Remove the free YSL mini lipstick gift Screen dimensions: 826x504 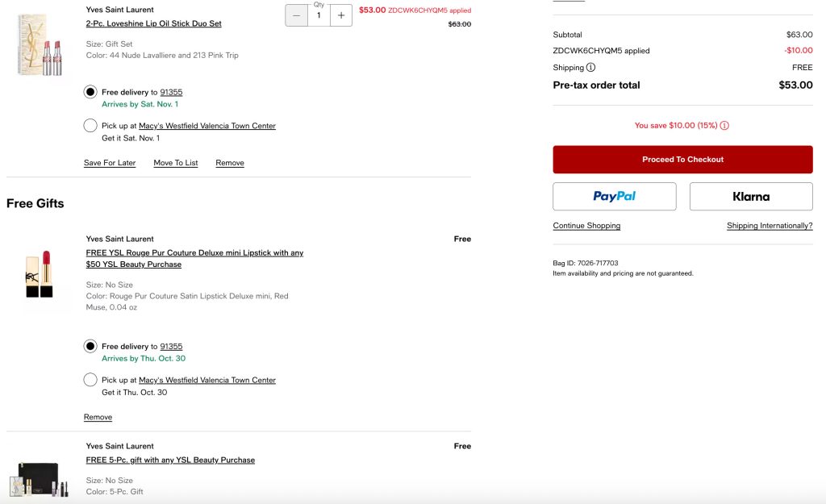pyautogui.click(x=98, y=417)
